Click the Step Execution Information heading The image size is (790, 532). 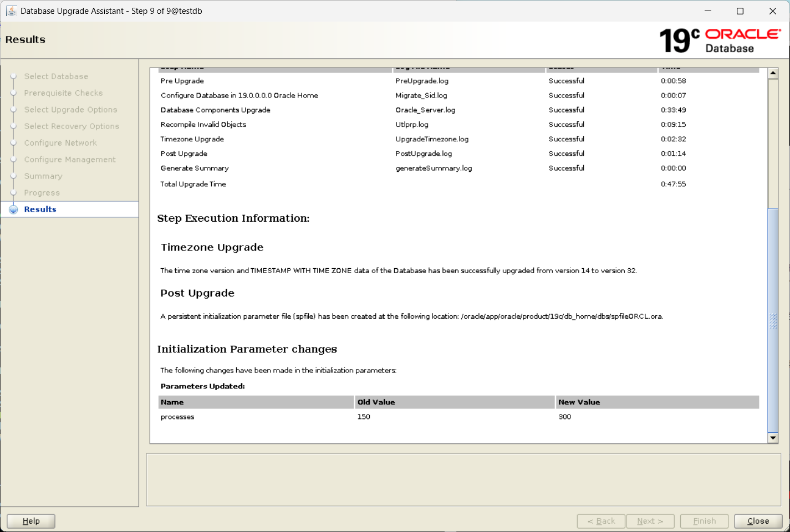pyautogui.click(x=233, y=218)
